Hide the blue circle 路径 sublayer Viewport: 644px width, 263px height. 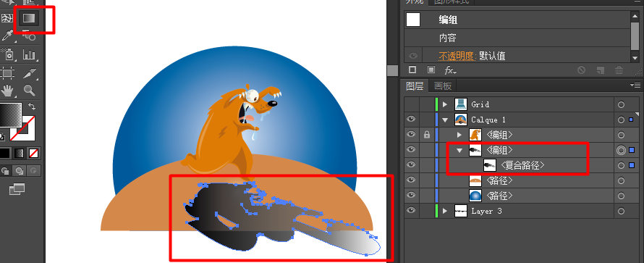[x=411, y=195]
